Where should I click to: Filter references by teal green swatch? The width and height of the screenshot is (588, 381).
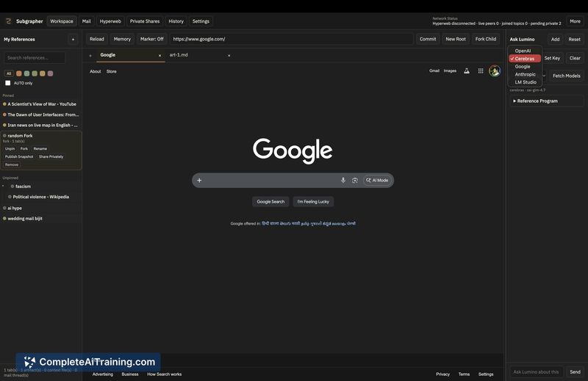pos(26,73)
